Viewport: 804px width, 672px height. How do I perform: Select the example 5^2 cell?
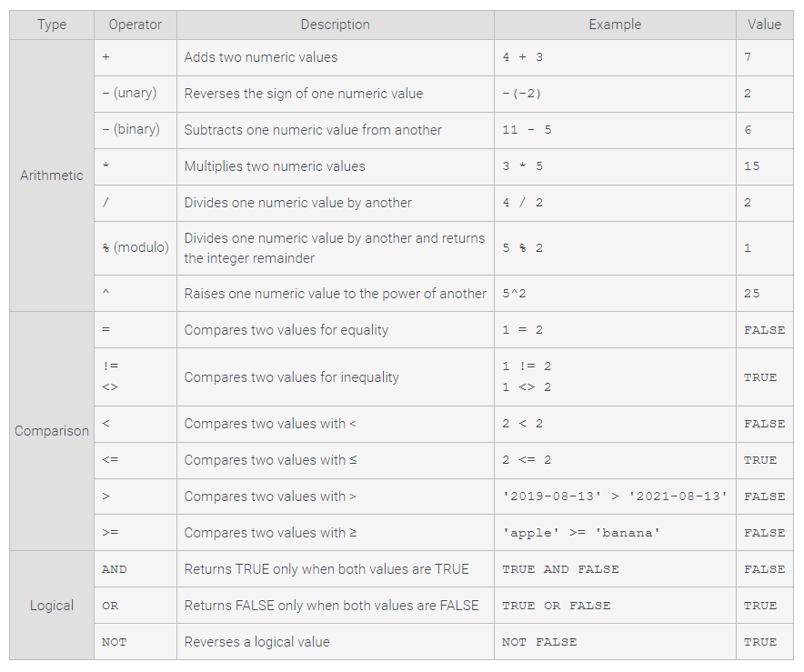(x=517, y=294)
